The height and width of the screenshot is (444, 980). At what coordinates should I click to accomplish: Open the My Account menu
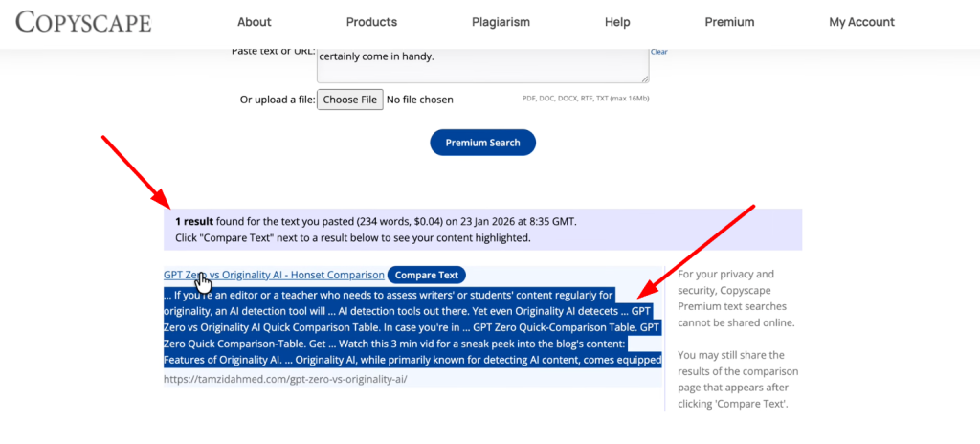[862, 22]
